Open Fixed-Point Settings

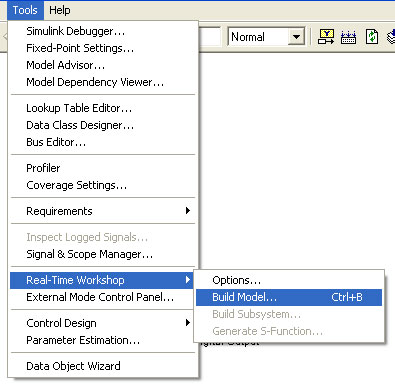point(103,48)
